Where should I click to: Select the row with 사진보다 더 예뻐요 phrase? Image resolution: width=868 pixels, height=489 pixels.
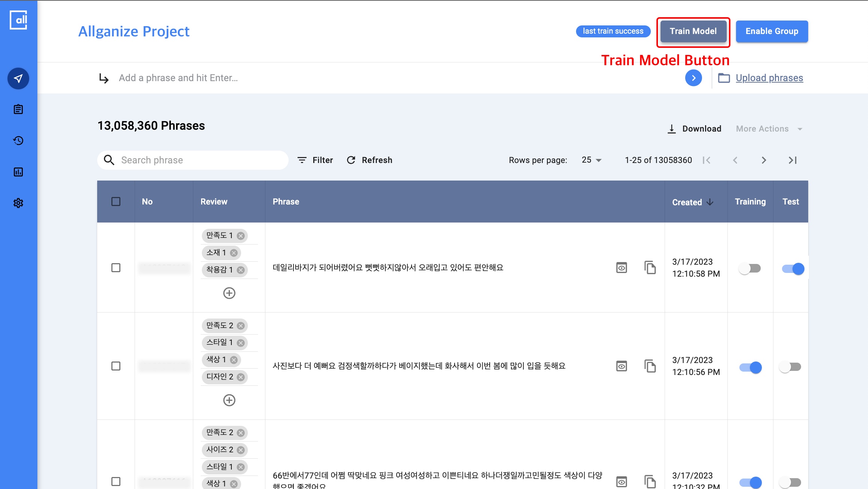pos(116,366)
